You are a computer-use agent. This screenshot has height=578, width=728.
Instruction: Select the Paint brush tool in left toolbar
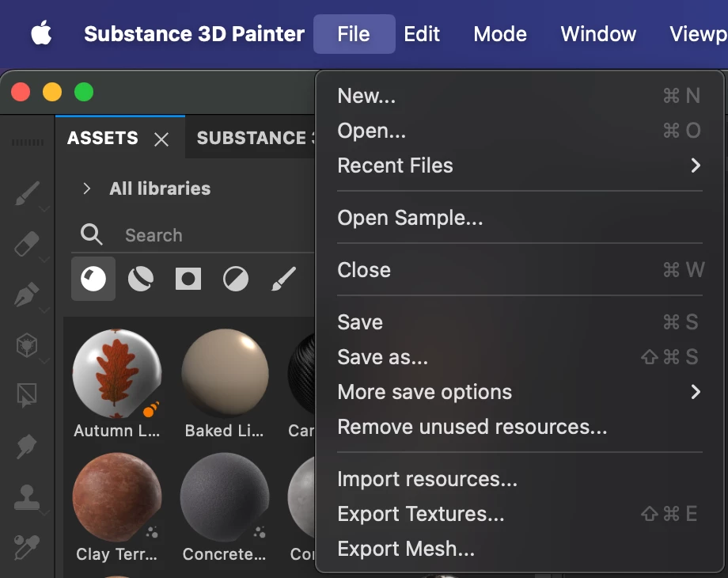tap(27, 193)
